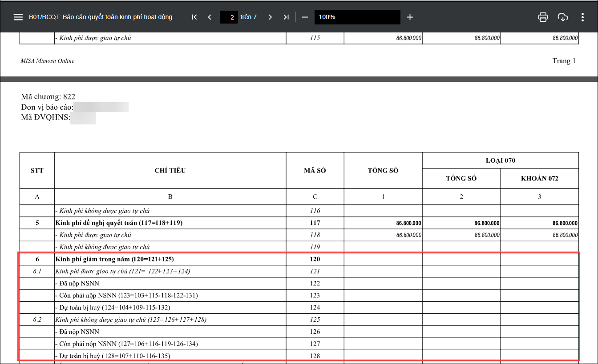Zoom in with the plus icon
Viewport: 598px width, 364px height.
(410, 17)
